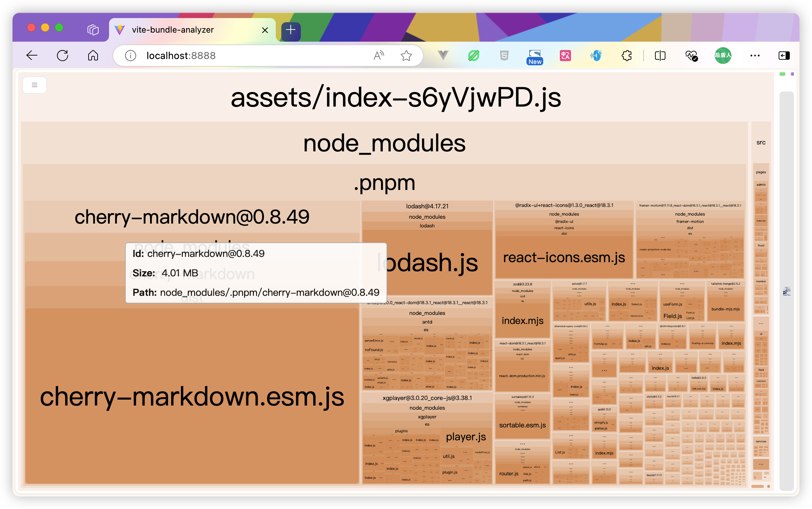Select the react-dom.production.min.js module

522,376
